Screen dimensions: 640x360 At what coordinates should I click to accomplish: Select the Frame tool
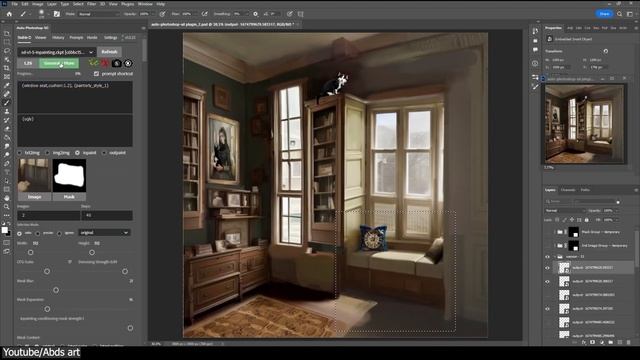tap(7, 77)
